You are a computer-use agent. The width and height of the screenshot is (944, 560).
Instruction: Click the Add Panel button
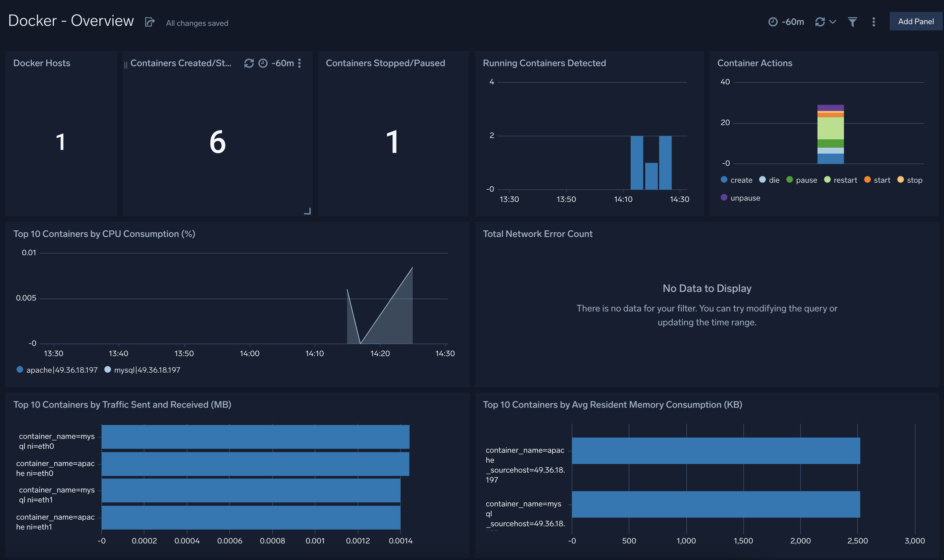[915, 21]
